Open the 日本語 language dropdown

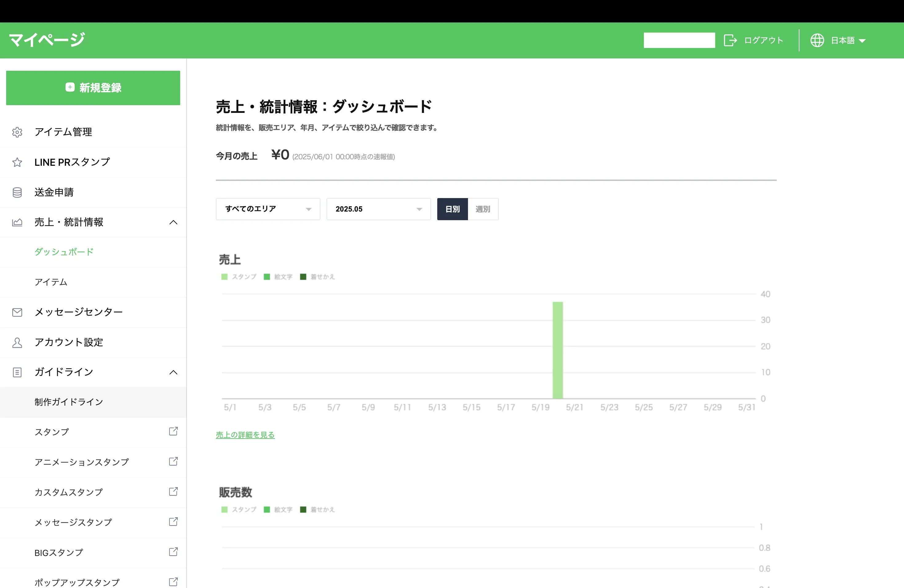pyautogui.click(x=848, y=40)
